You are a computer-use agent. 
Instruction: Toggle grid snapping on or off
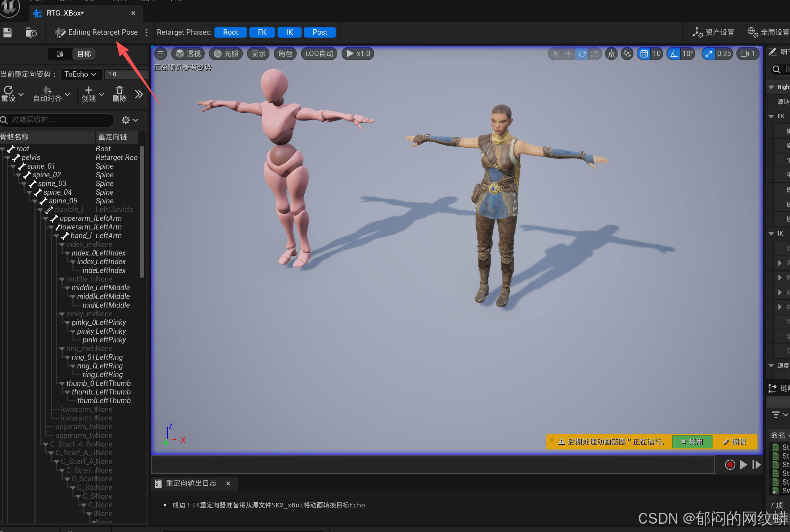click(644, 54)
